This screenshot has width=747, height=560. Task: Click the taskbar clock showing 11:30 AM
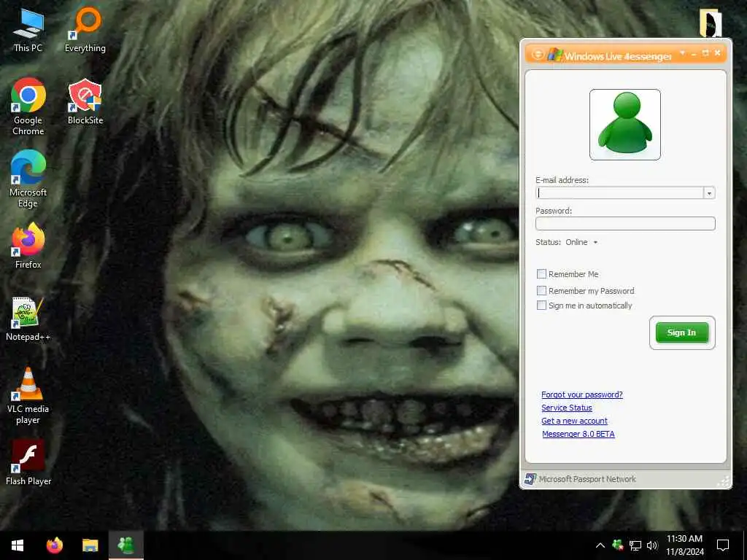(684, 545)
